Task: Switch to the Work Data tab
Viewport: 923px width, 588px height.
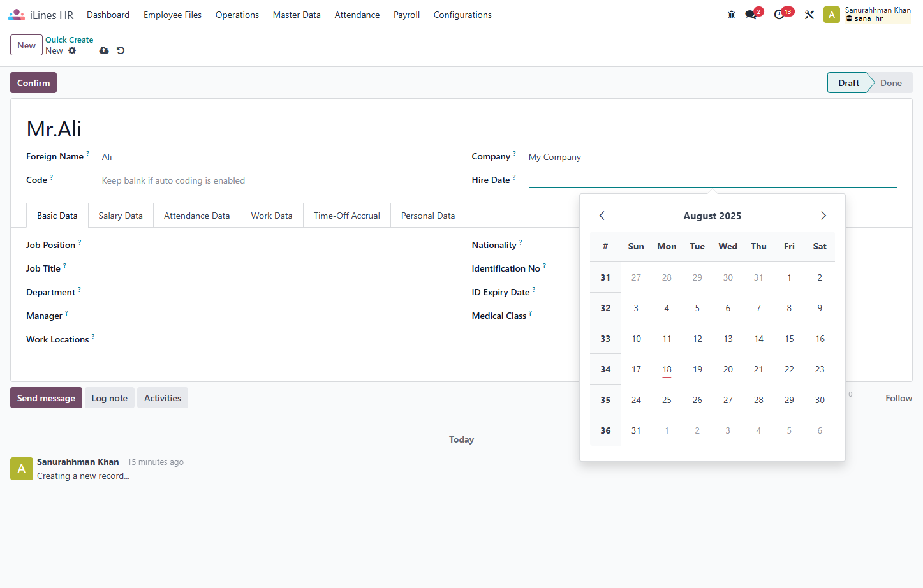Action: point(272,216)
